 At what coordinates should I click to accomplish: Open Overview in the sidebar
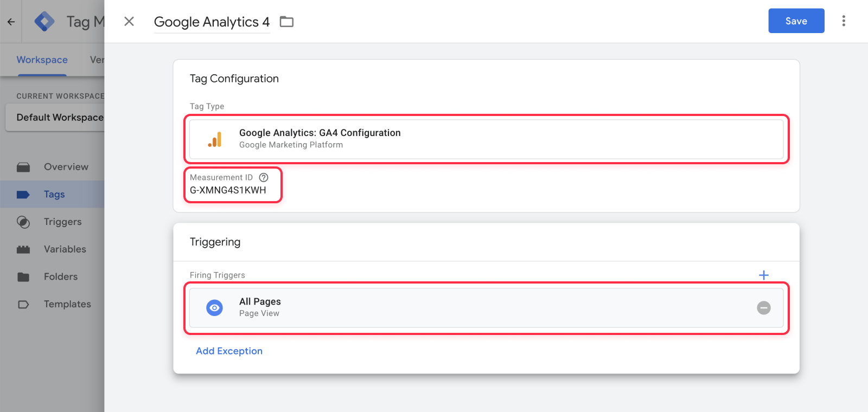(x=52, y=167)
